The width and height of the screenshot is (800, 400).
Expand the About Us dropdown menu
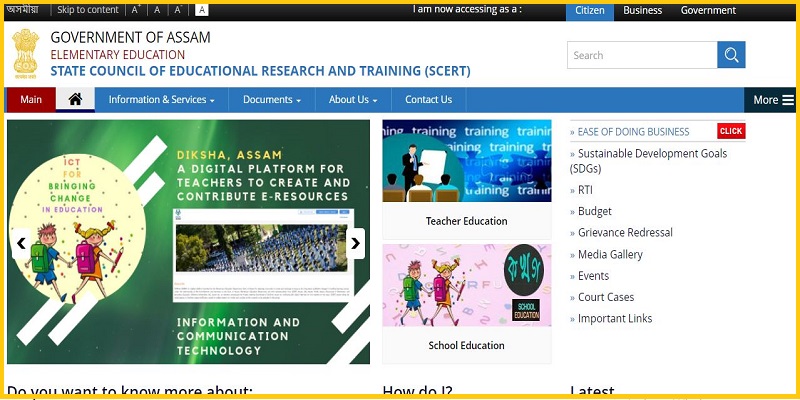(353, 100)
